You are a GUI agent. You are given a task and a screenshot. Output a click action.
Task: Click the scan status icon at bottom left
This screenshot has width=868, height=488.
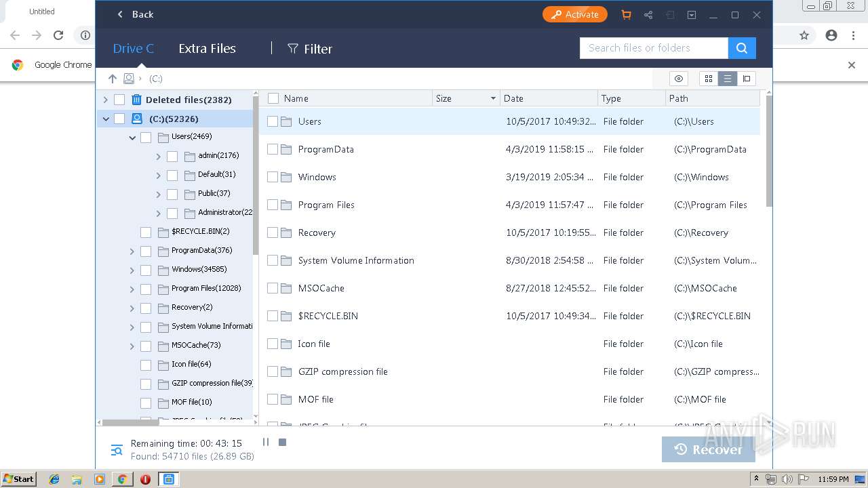(x=117, y=450)
